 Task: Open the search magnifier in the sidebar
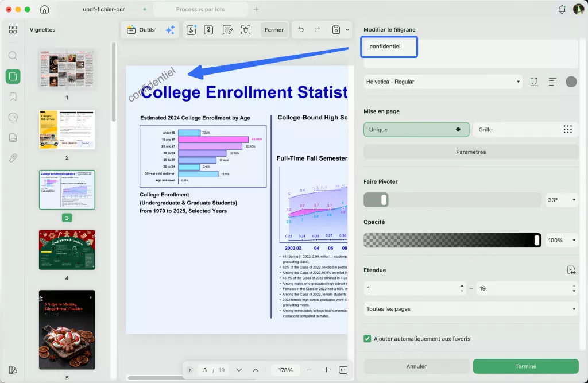click(13, 56)
